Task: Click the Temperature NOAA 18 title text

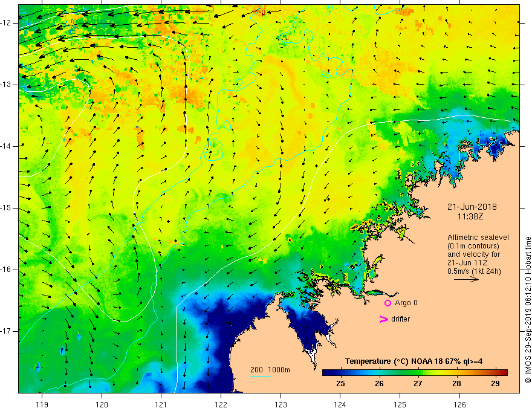Action: coord(414,361)
